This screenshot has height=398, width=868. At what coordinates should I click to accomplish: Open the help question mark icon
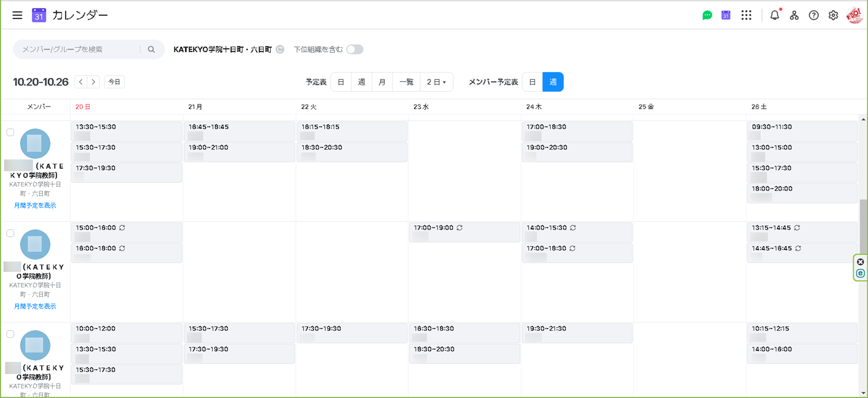pyautogui.click(x=813, y=15)
